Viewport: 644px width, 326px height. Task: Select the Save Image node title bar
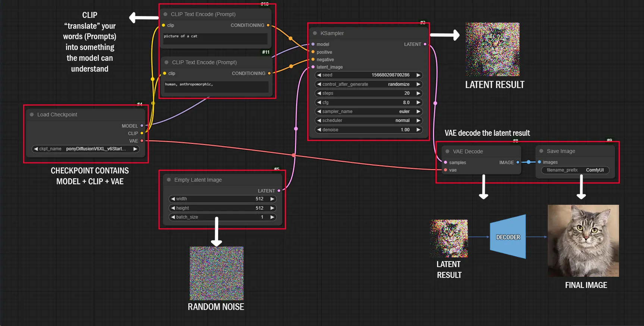[574, 151]
